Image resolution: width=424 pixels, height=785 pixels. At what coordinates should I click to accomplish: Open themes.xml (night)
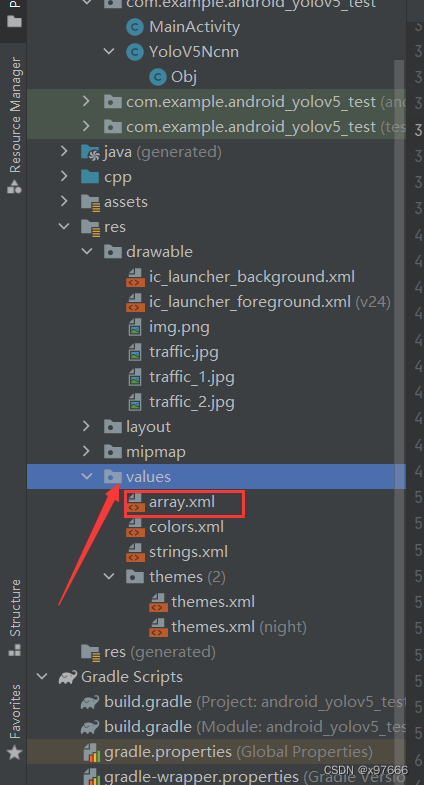239,627
